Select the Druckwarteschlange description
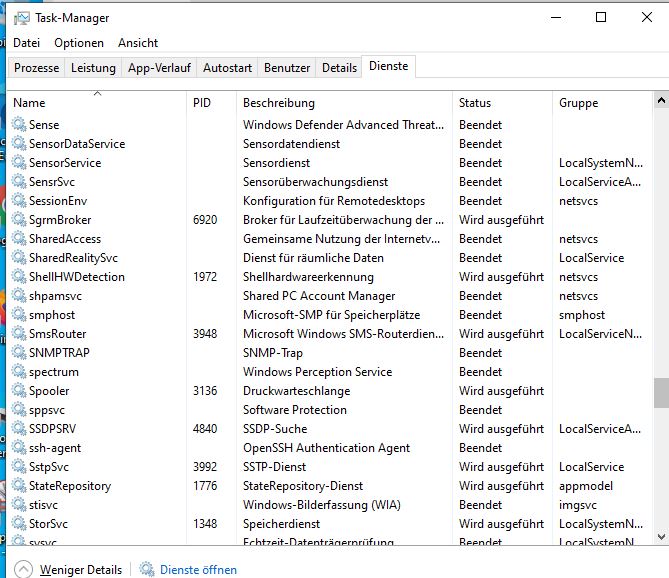The image size is (669, 578). [x=297, y=391]
